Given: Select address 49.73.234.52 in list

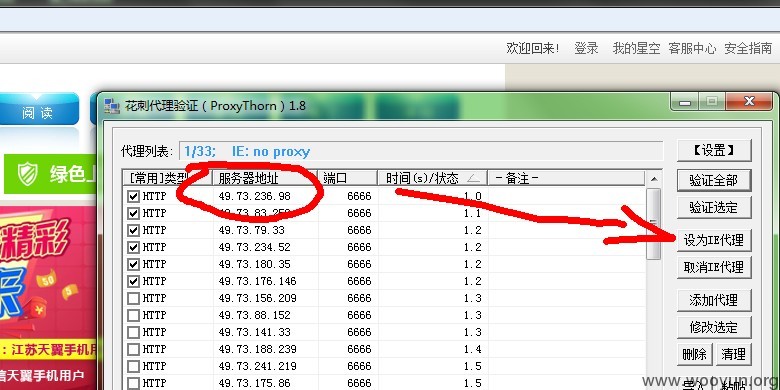Looking at the screenshot, I should [x=254, y=247].
